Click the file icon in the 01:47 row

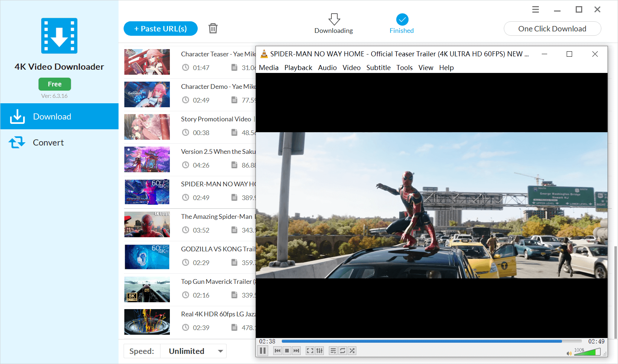tap(234, 68)
